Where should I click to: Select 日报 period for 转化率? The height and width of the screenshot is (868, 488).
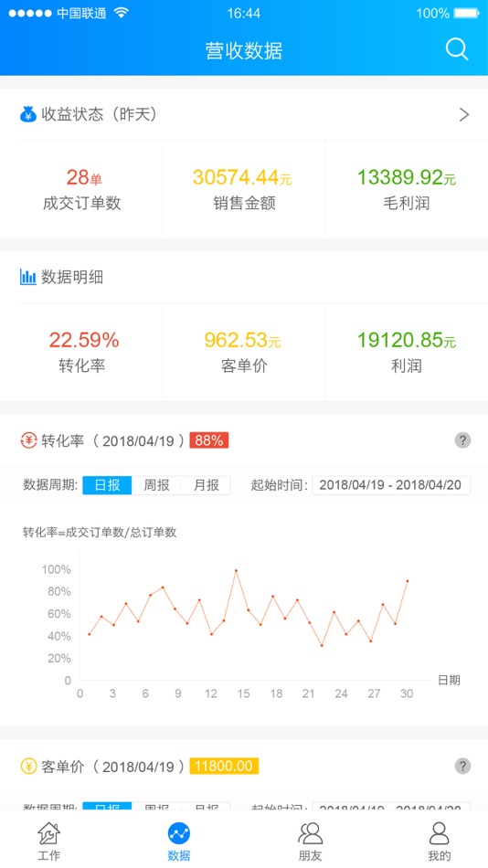(x=108, y=485)
